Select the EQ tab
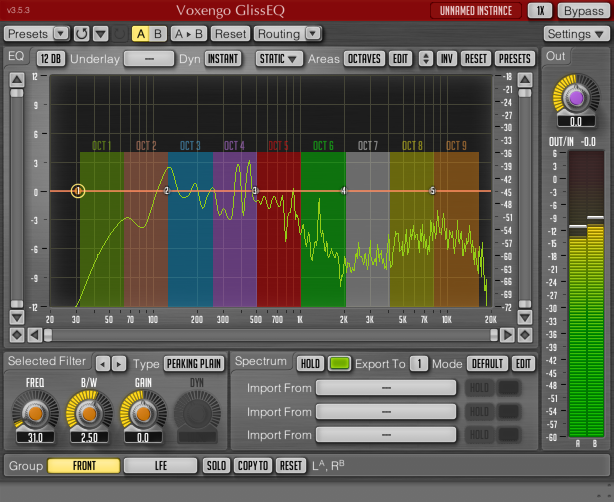The height and width of the screenshot is (502, 614). point(16,56)
